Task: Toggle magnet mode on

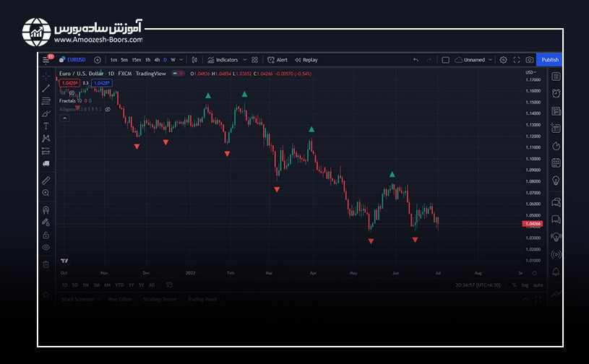Action: [46, 209]
